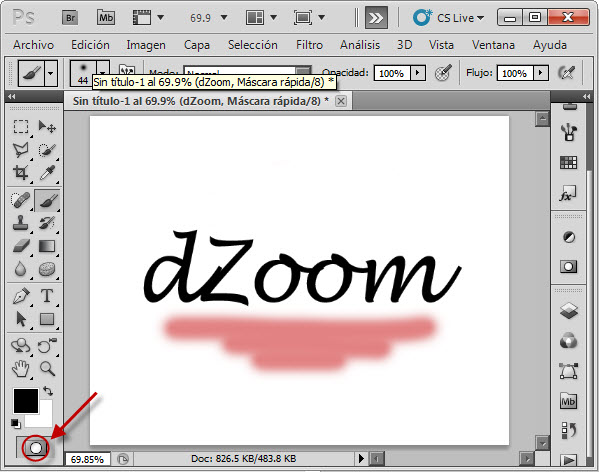Open the History panel icon

(x=568, y=430)
